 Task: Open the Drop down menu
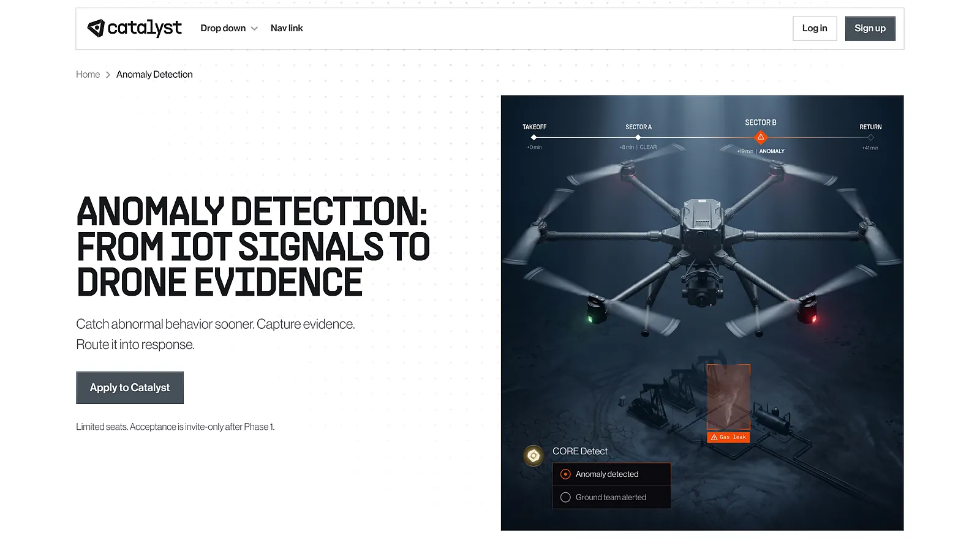(x=229, y=28)
